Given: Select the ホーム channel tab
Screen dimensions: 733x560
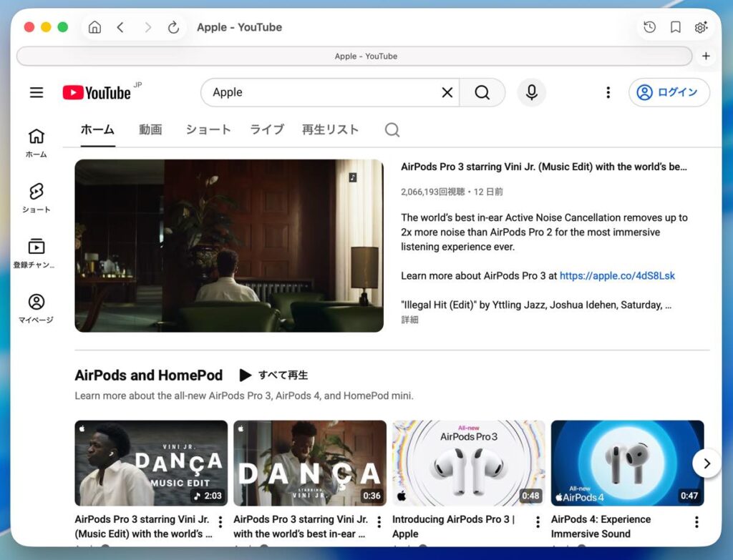Looking at the screenshot, I should (x=97, y=130).
